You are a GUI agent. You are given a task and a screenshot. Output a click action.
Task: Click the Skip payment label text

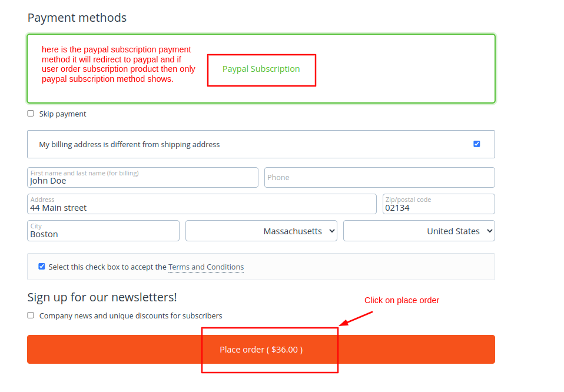62,114
